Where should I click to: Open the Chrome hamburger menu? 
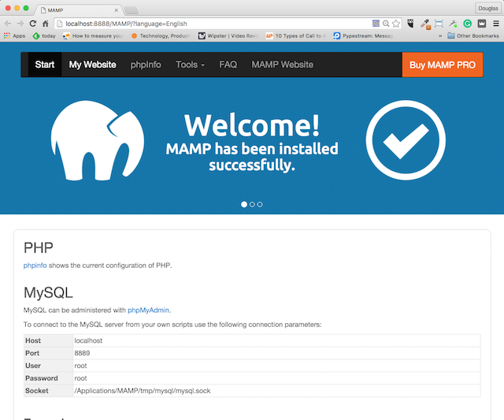495,24
